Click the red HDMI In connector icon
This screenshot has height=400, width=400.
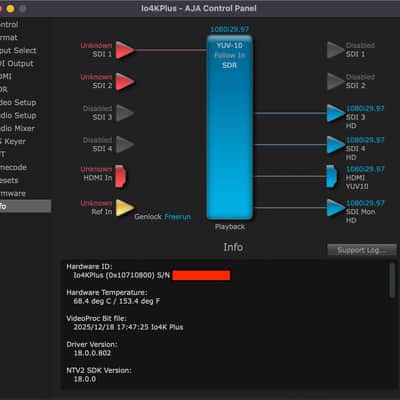120,176
